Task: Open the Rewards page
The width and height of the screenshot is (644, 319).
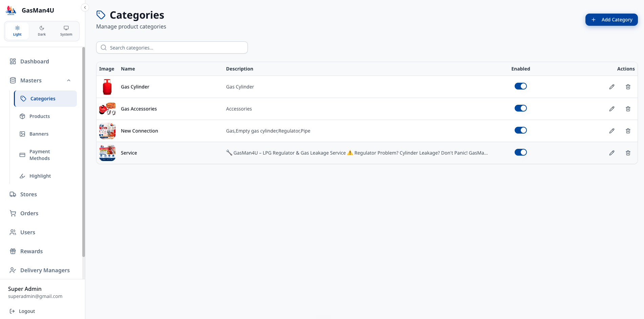Action: coord(41,251)
